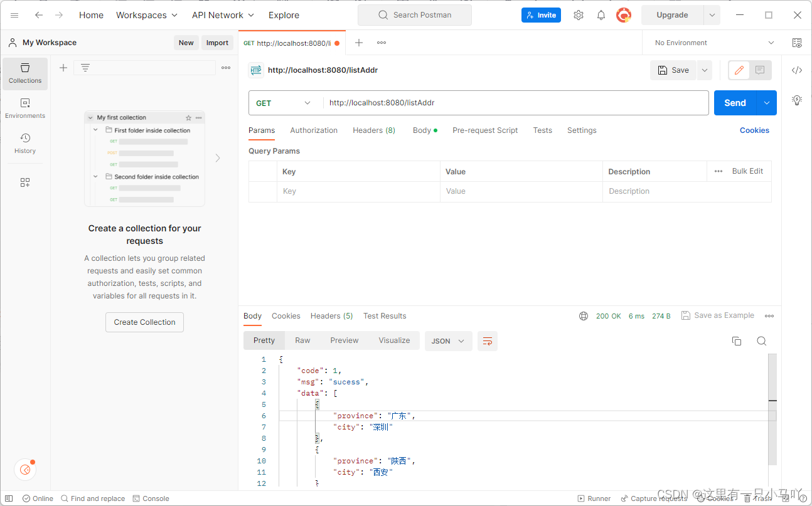The height and width of the screenshot is (506, 812).
Task: Click the Import button
Action: 218,43
